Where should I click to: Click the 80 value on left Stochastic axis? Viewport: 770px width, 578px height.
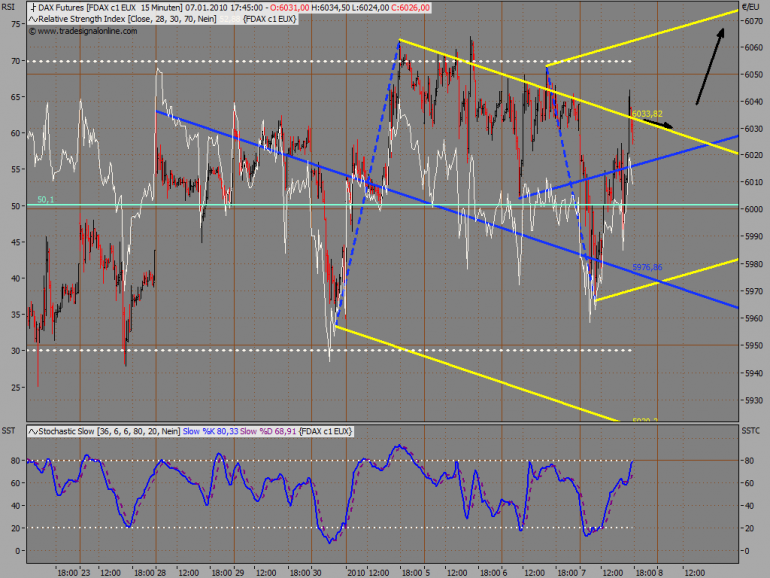click(16, 461)
